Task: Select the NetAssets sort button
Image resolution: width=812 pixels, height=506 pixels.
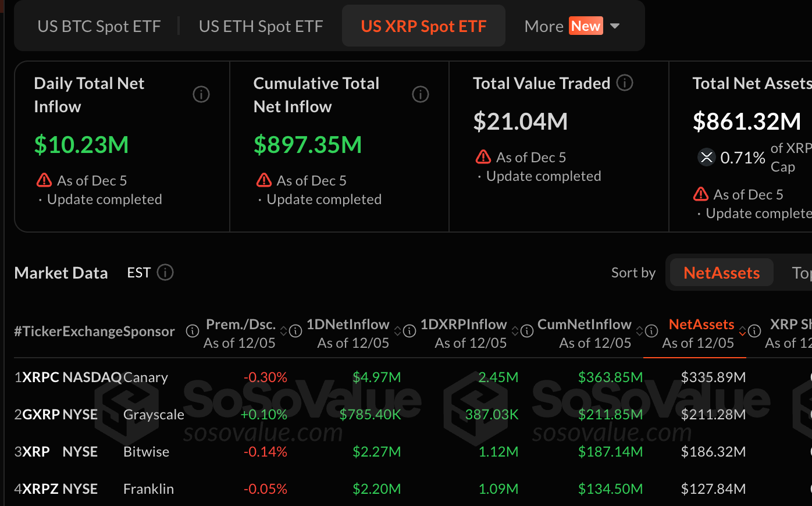Action: point(721,273)
